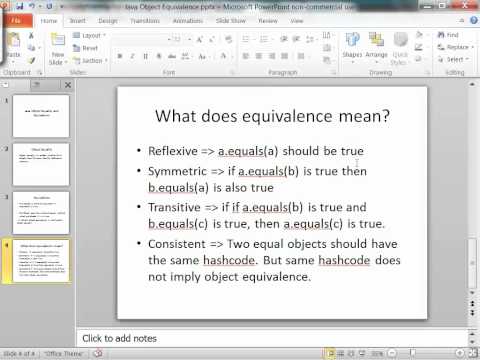Decrease list indent level
Viewport: 480px width, 360px height.
[x=284, y=39]
